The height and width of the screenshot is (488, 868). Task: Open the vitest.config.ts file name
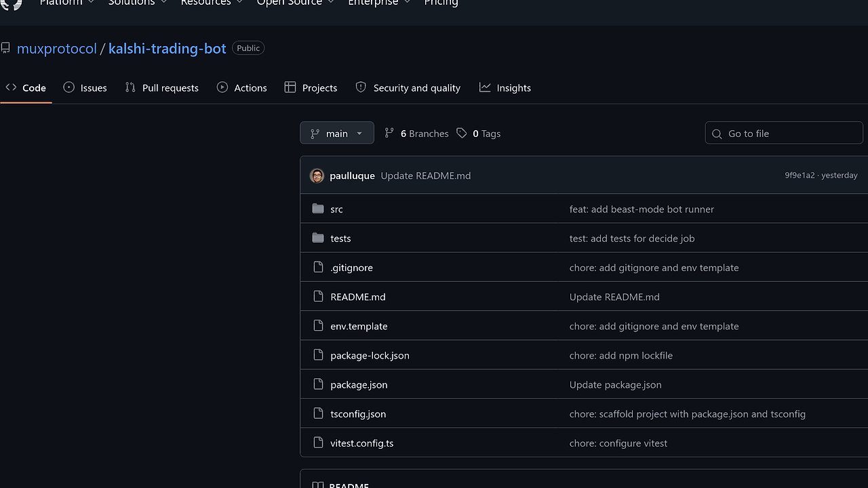361,443
